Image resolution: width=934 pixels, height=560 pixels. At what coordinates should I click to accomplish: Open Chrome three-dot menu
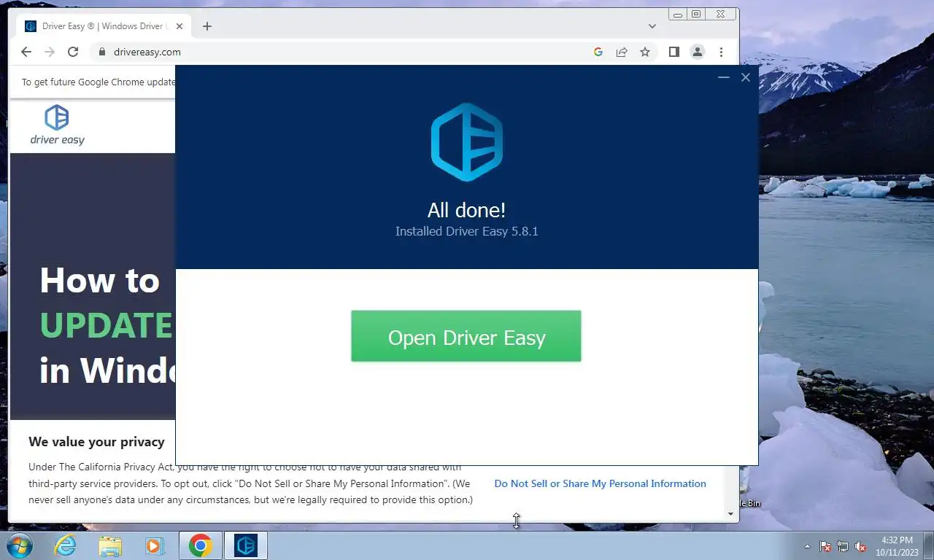coord(721,52)
